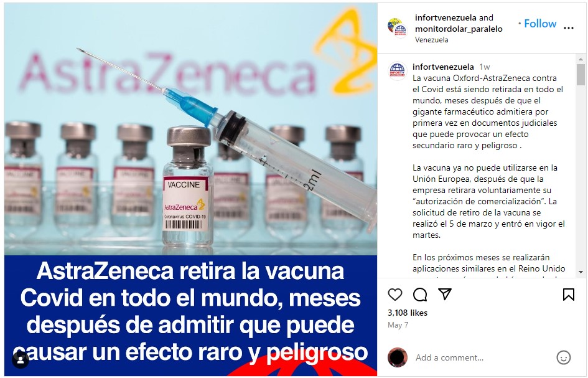Click caption scrollbar up arrow
Image resolution: width=588 pixels, height=378 pixels.
pyautogui.click(x=581, y=59)
